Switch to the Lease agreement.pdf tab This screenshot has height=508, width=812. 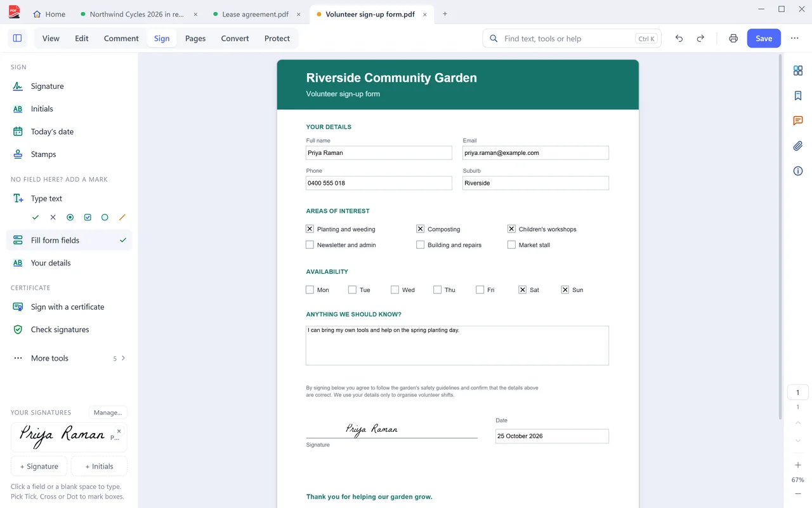(256, 14)
